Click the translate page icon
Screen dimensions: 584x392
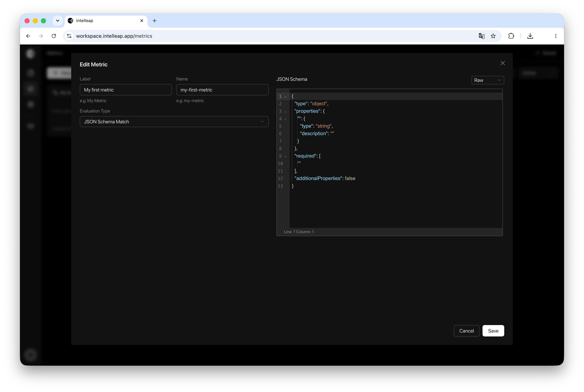481,36
